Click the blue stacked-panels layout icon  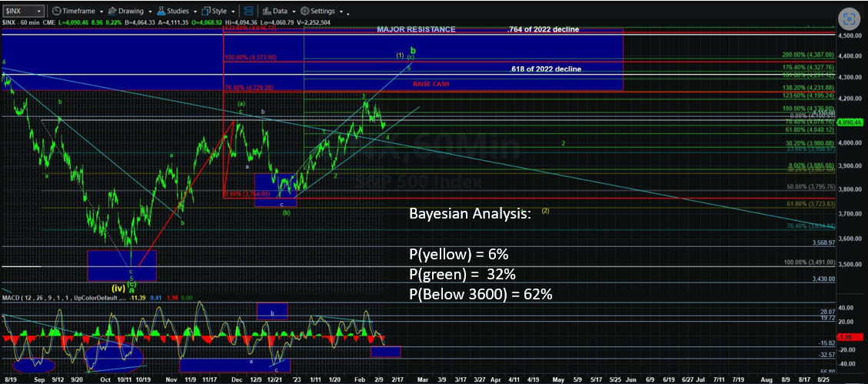(248, 12)
